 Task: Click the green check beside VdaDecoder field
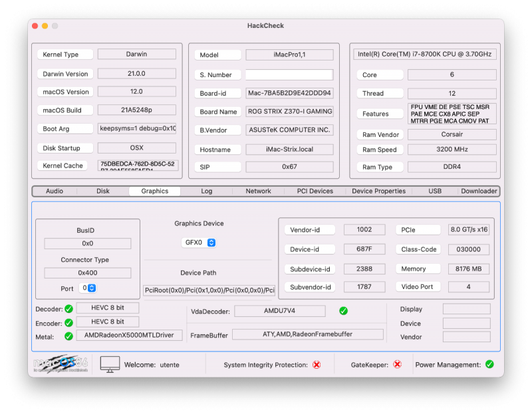click(x=343, y=310)
